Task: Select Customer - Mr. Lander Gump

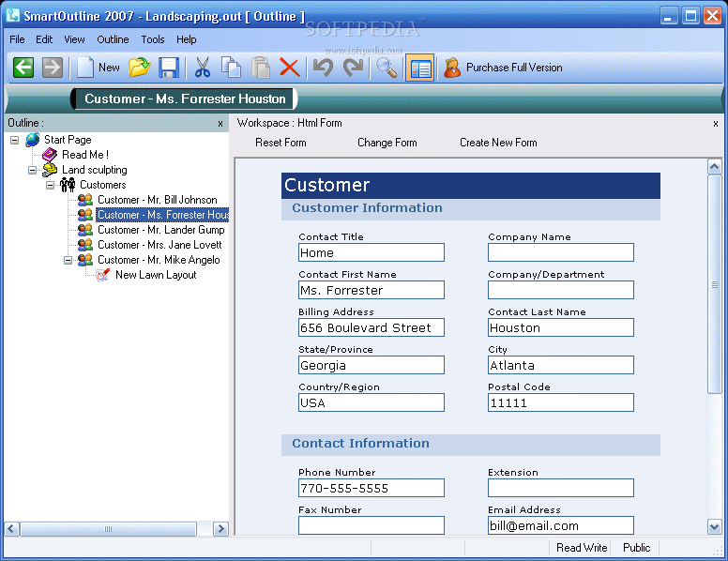Action: [161, 230]
